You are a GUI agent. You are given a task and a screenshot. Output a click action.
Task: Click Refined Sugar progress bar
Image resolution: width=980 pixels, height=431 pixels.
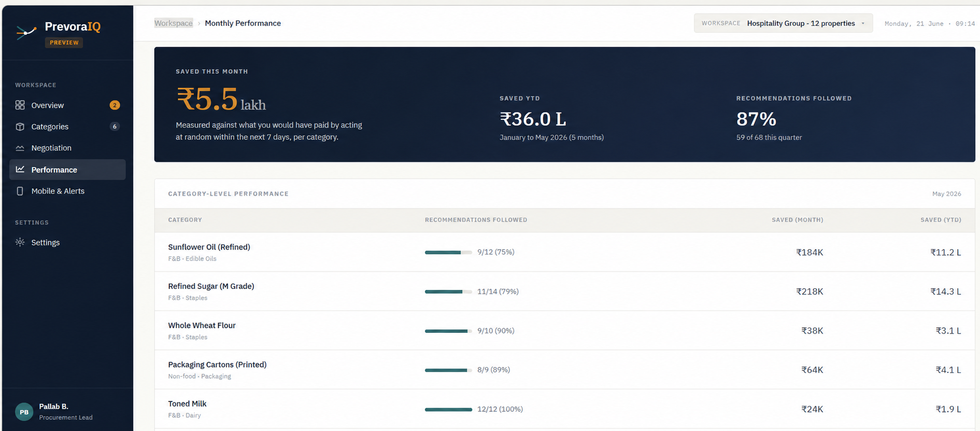click(x=448, y=291)
